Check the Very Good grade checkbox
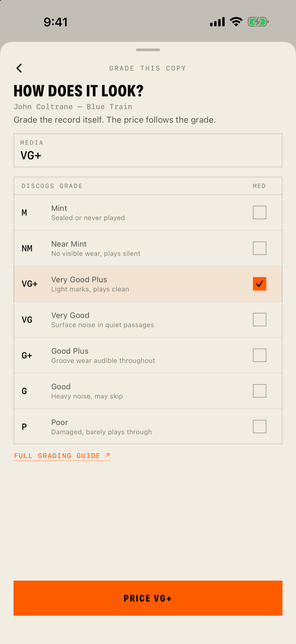This screenshot has height=644, width=296. pyautogui.click(x=259, y=319)
